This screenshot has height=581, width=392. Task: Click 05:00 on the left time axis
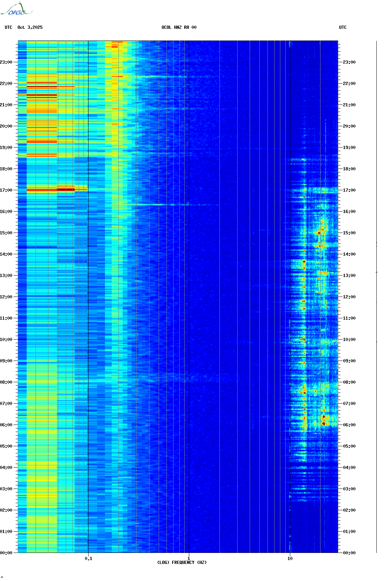point(6,446)
